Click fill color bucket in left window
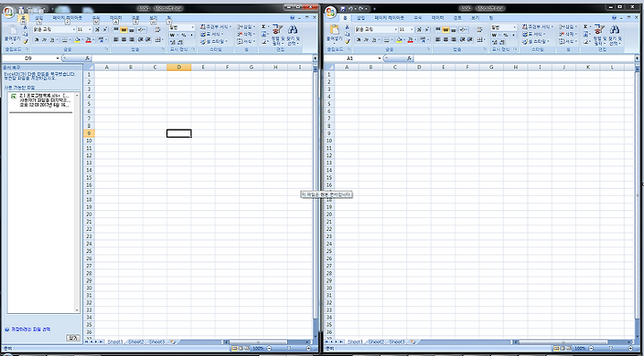The width and height of the screenshot is (644, 356). [x=77, y=39]
